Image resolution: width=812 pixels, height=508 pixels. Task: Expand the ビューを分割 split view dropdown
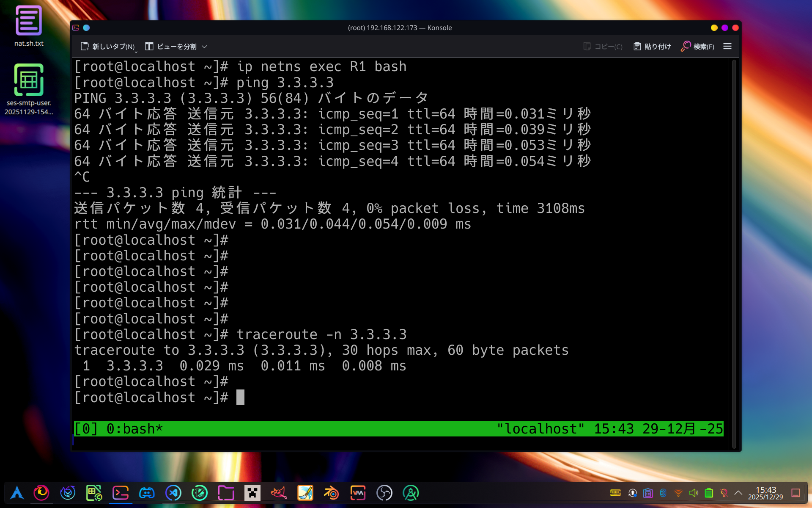(205, 47)
